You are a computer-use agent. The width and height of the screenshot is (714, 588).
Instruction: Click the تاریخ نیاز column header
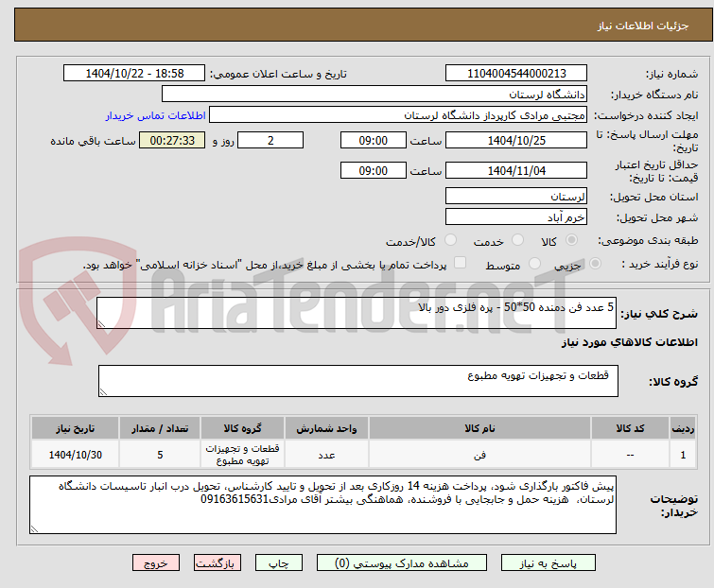click(x=75, y=428)
